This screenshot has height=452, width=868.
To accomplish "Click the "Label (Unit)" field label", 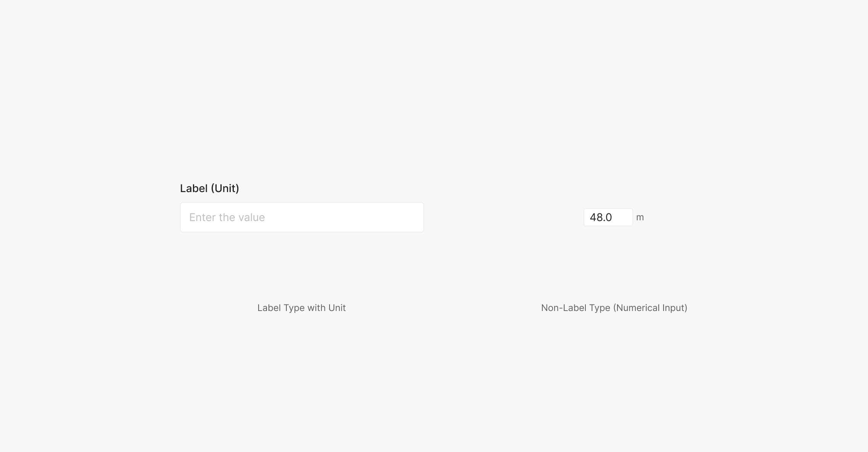I will coord(209,188).
